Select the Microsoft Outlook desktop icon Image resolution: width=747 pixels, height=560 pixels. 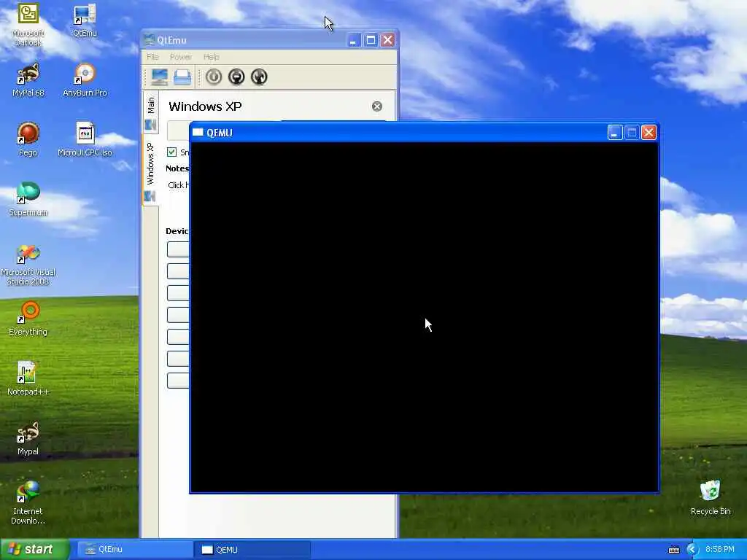click(x=28, y=25)
